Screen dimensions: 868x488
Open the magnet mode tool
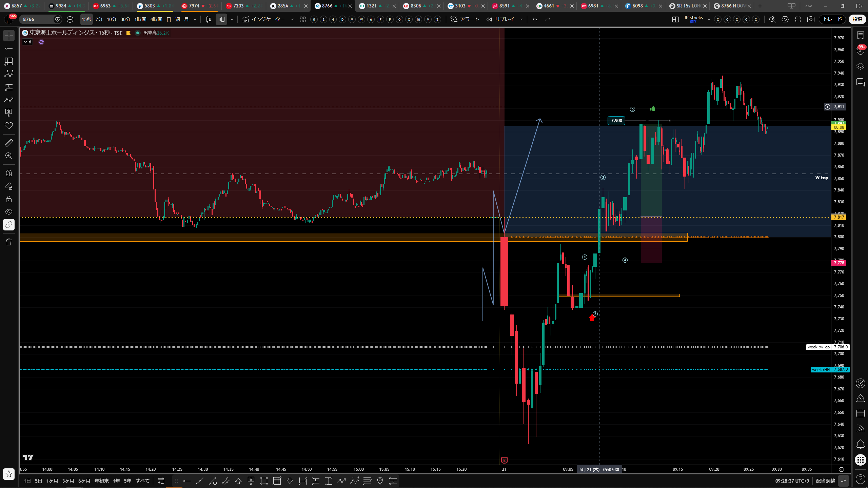pos(9,173)
